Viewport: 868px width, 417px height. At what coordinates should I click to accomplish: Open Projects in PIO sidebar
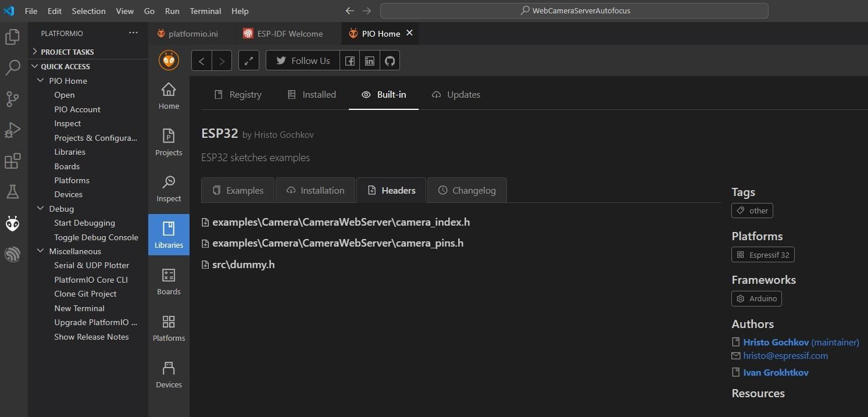click(x=169, y=142)
